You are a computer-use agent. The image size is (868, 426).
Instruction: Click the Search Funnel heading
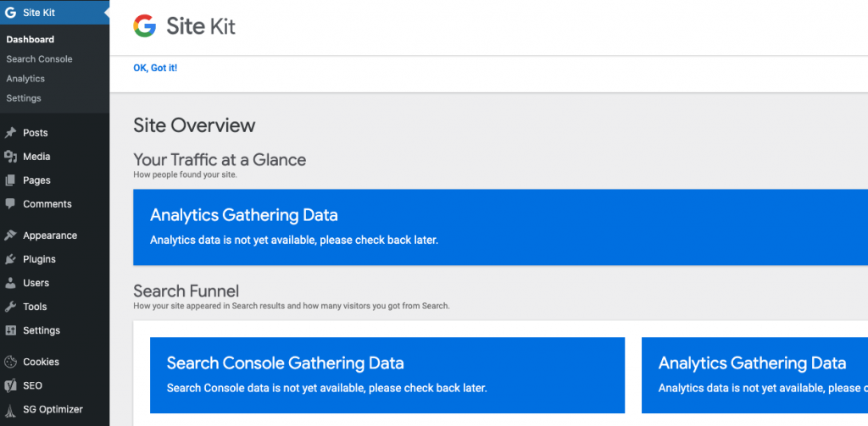pyautogui.click(x=186, y=291)
